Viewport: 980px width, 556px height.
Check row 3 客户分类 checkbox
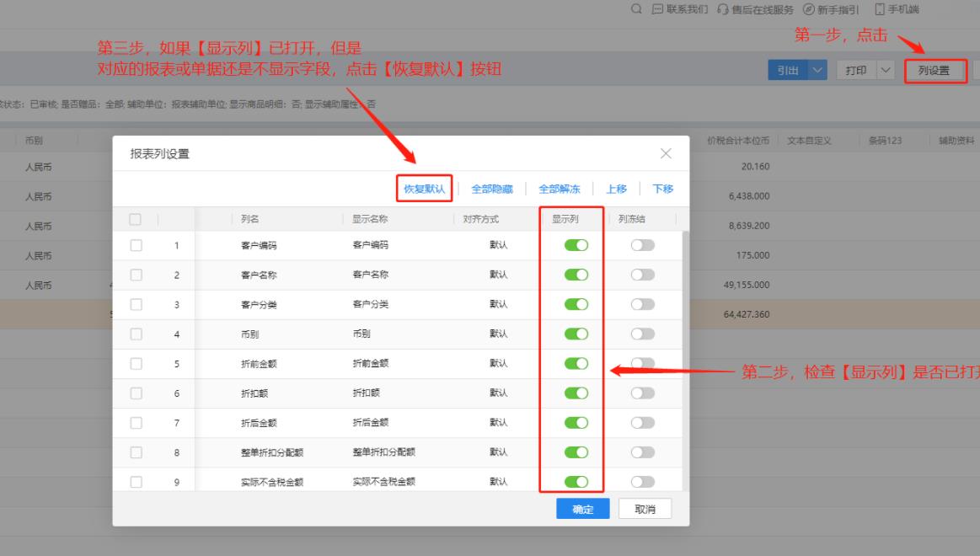click(136, 304)
